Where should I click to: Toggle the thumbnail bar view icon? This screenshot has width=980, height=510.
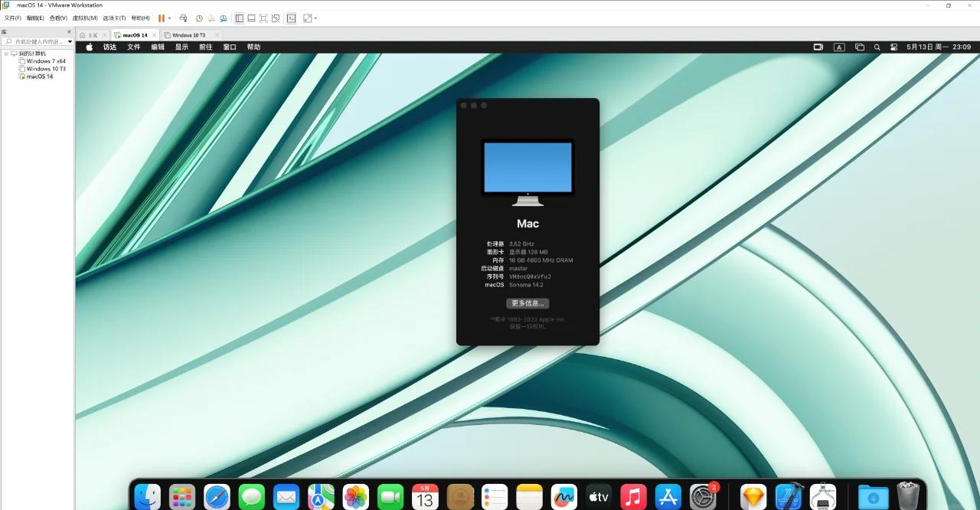[250, 18]
